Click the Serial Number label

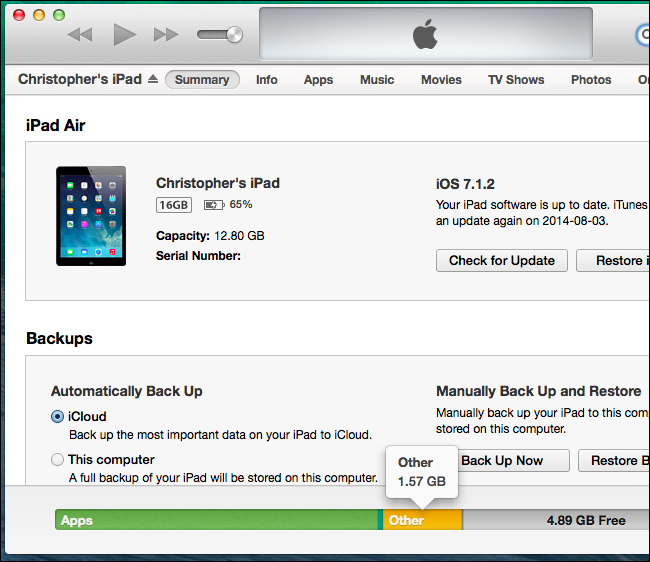click(x=198, y=256)
